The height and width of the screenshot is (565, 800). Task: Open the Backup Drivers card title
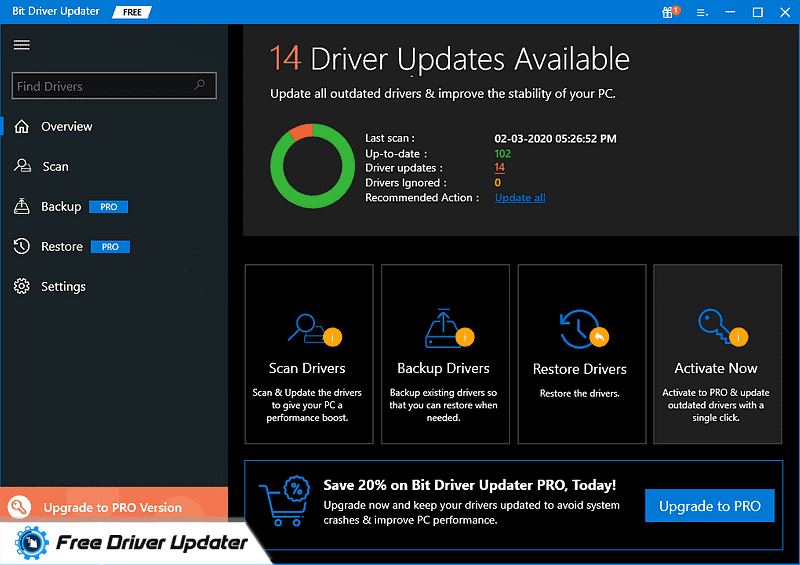tap(443, 368)
